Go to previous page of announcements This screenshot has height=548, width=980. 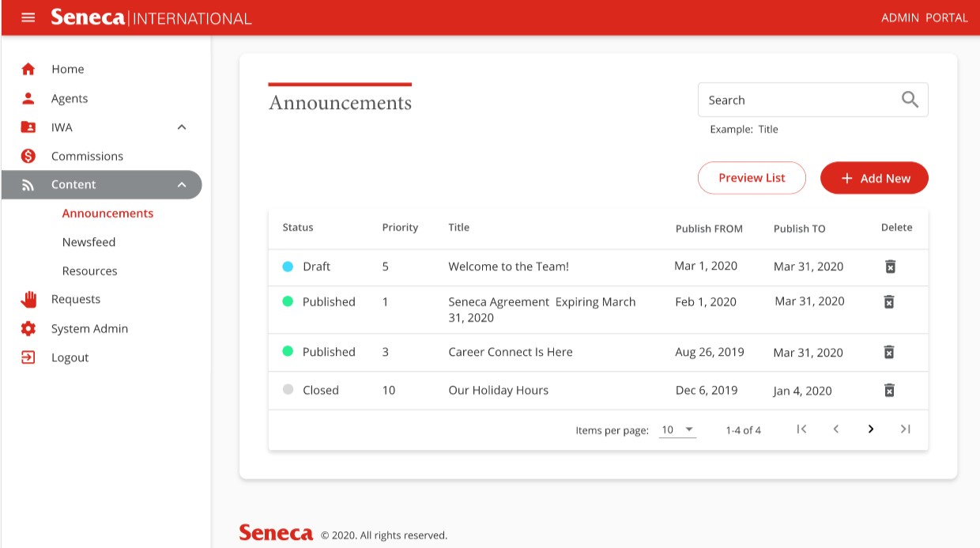[835, 429]
